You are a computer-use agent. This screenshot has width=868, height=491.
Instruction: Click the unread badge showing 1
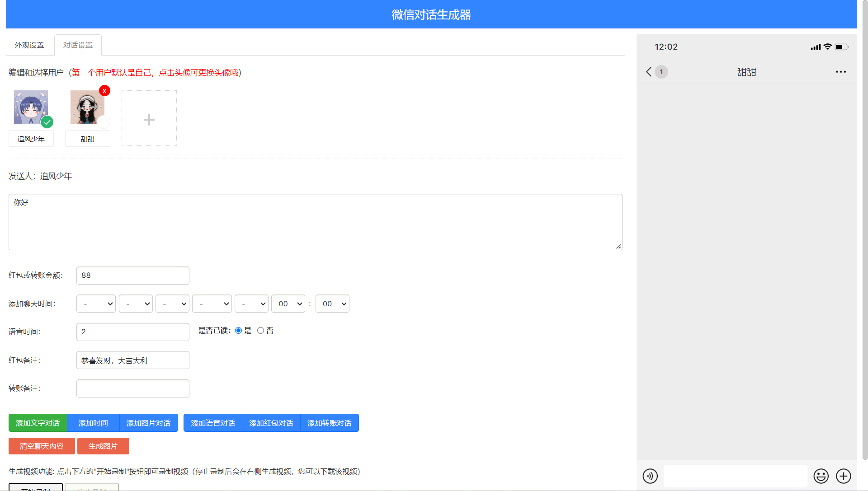click(x=661, y=72)
